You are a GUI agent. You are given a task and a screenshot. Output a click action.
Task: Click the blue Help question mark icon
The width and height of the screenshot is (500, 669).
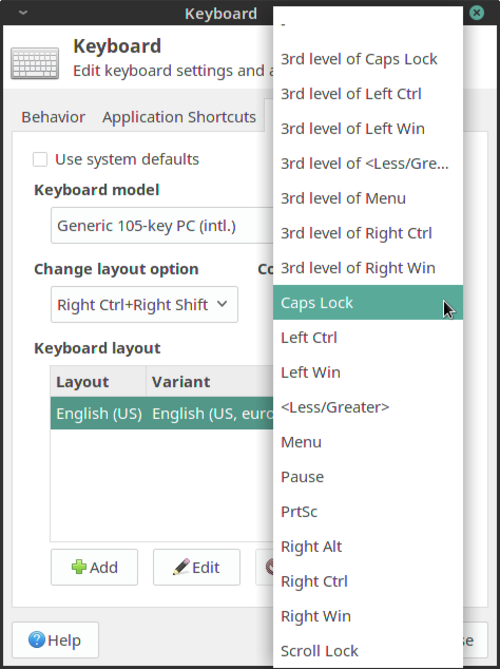[x=36, y=640]
